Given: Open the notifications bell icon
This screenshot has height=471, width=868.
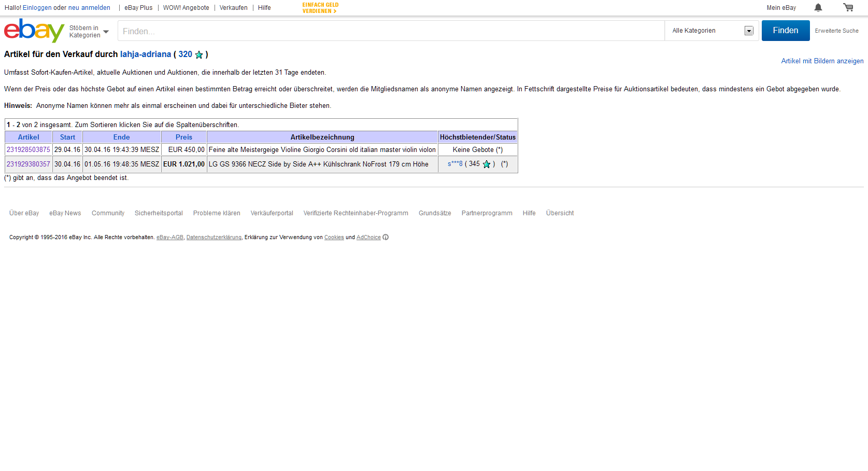Looking at the screenshot, I should pos(818,7).
